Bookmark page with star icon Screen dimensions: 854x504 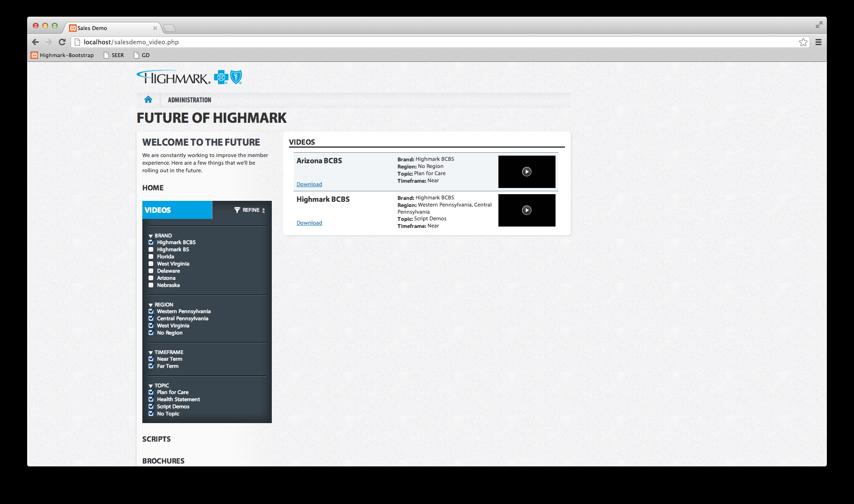pos(803,42)
